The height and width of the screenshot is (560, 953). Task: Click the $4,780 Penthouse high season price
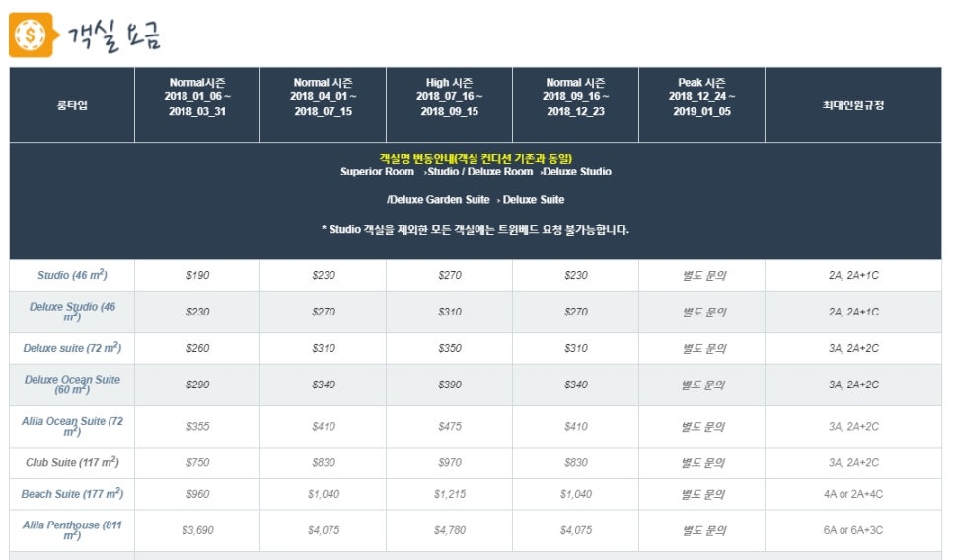pyautogui.click(x=450, y=530)
